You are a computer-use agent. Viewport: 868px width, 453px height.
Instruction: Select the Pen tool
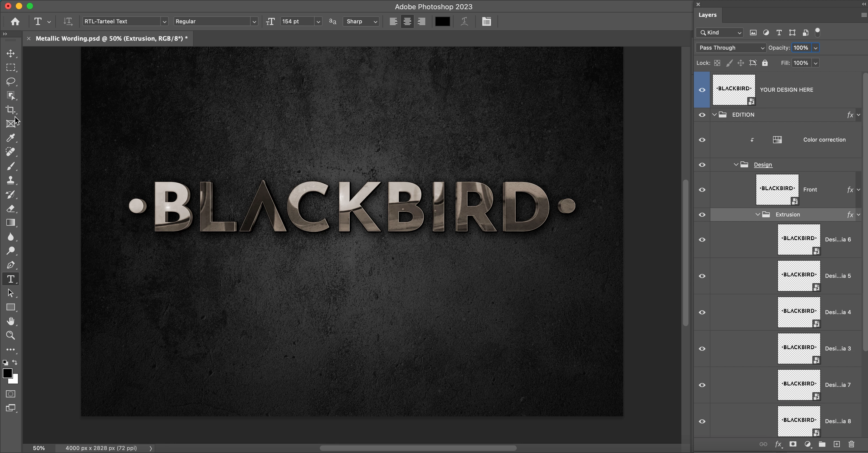click(11, 265)
